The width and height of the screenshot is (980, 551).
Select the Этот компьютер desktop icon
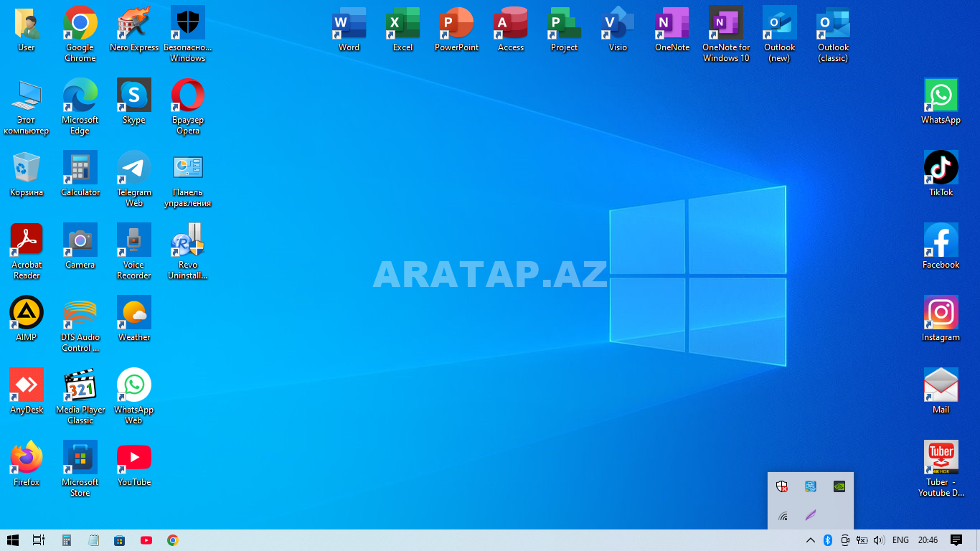[x=27, y=106]
